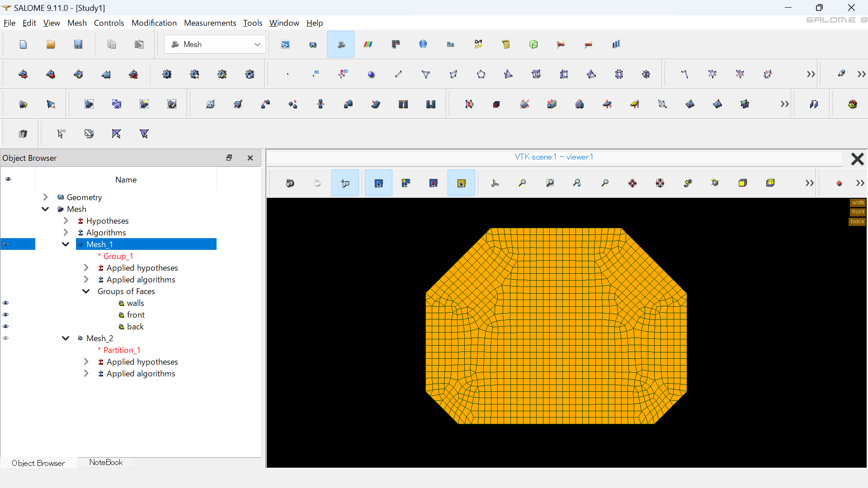Toggle visibility of the front group
868x488 pixels.
point(6,315)
